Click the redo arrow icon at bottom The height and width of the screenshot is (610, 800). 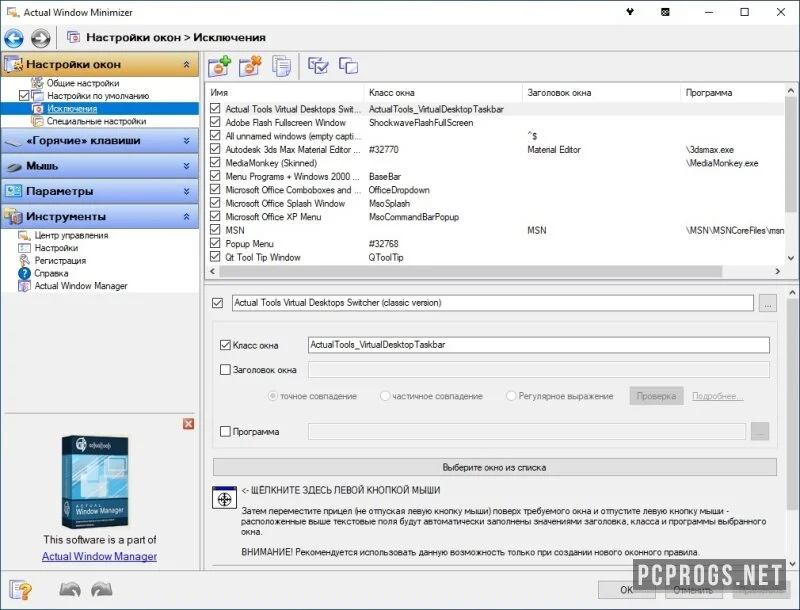[x=102, y=590]
